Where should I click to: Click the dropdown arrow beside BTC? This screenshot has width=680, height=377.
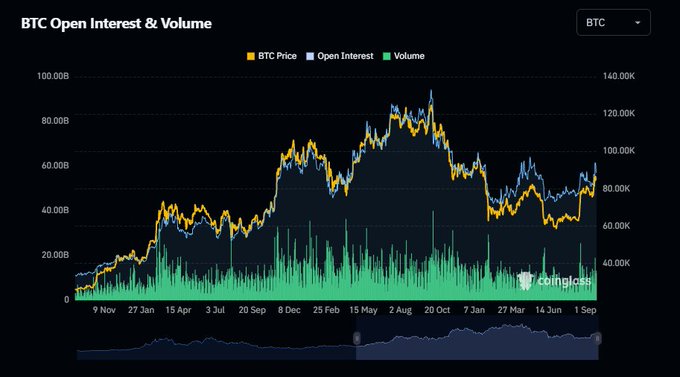pos(638,23)
